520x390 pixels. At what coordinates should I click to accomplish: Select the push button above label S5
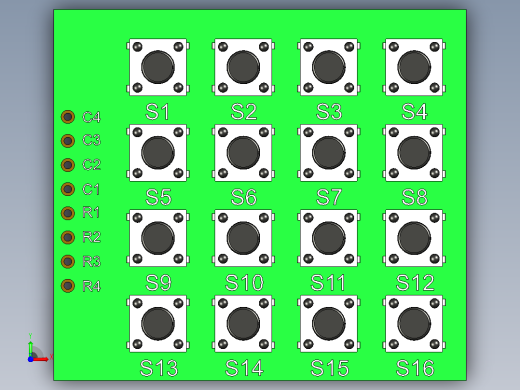point(158,153)
